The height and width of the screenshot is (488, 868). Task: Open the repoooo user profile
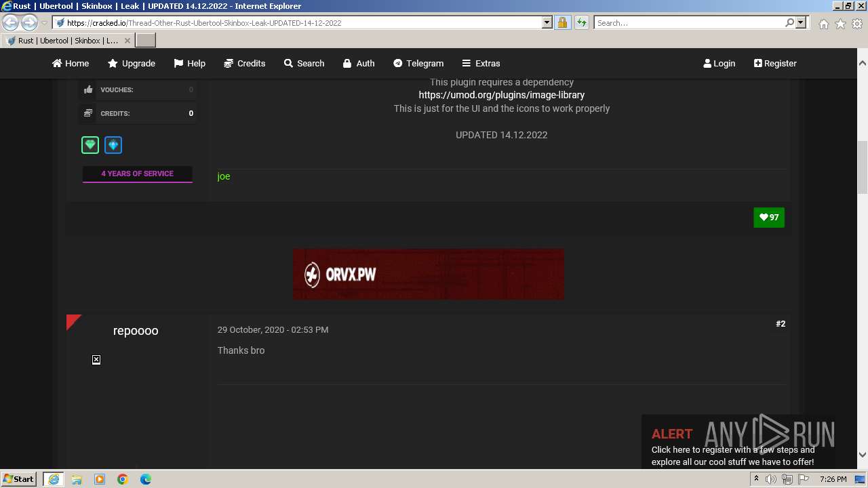click(x=136, y=331)
